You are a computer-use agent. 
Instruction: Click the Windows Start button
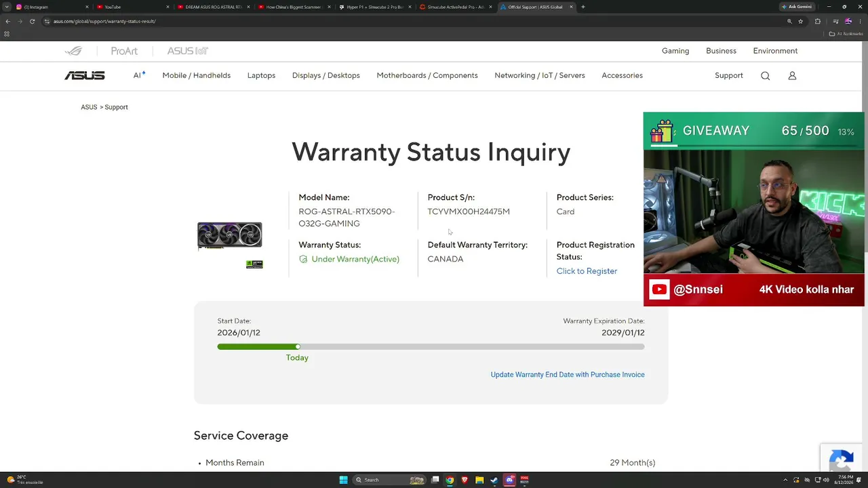pos(343,480)
